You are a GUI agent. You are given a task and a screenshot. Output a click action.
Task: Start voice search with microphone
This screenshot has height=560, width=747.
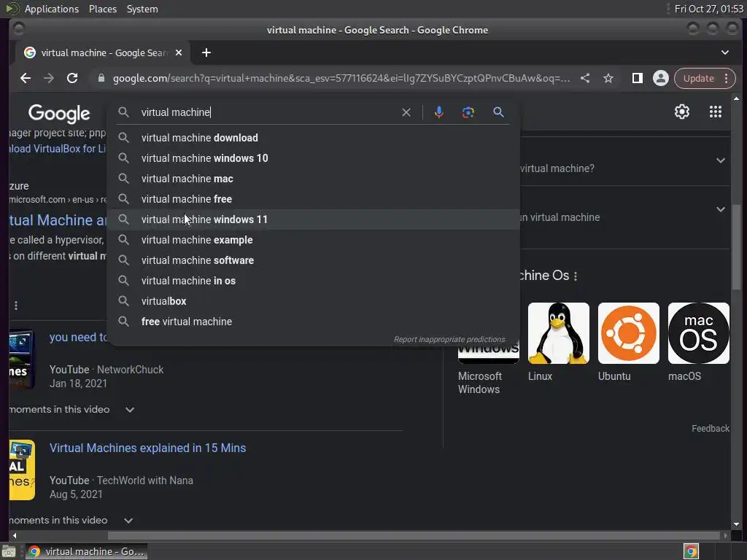click(x=438, y=112)
